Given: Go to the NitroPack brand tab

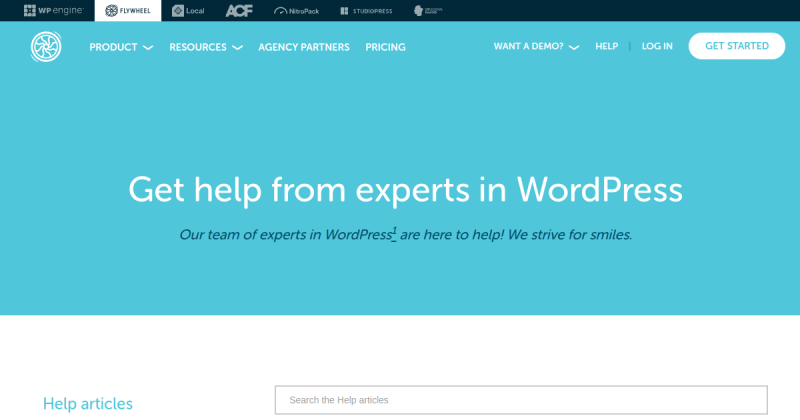Looking at the screenshot, I should (296, 11).
